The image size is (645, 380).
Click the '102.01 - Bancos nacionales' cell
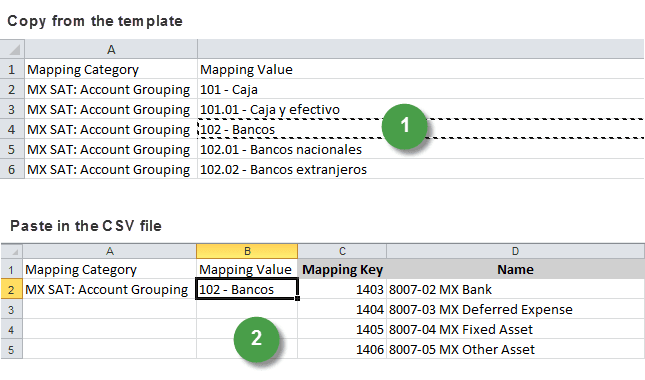coord(421,149)
